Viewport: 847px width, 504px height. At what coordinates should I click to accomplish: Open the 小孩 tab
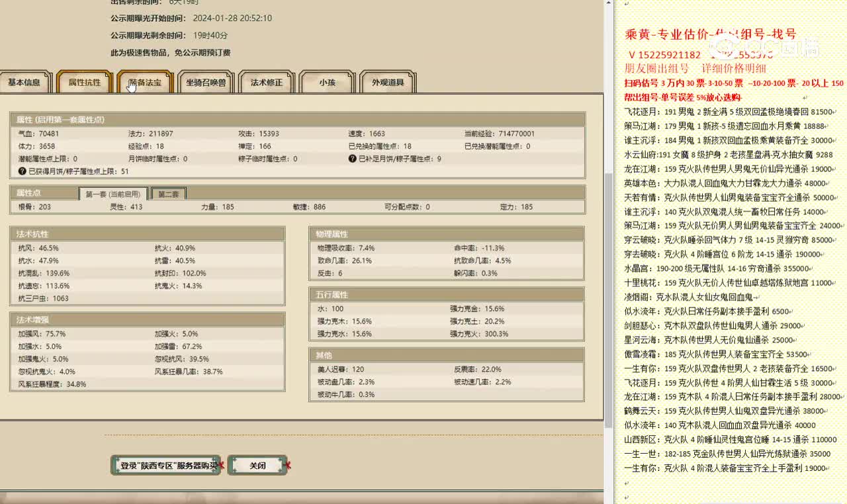[x=327, y=83]
